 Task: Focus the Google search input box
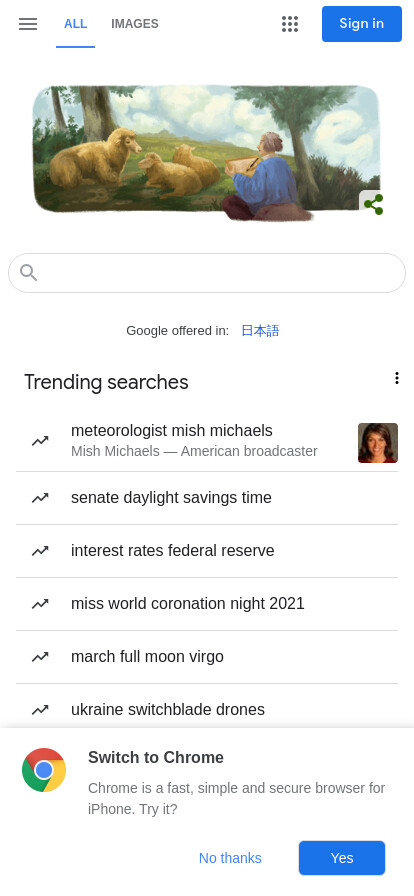coord(207,273)
